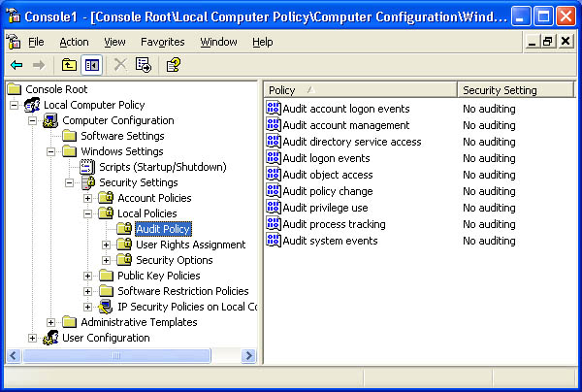Click the User Configuration node icon
Image resolution: width=582 pixels, height=392 pixels.
click(50, 338)
